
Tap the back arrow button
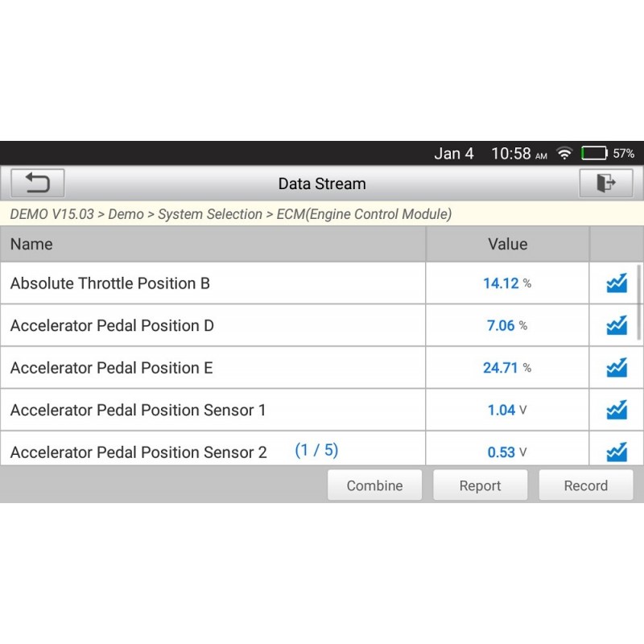[x=37, y=184]
